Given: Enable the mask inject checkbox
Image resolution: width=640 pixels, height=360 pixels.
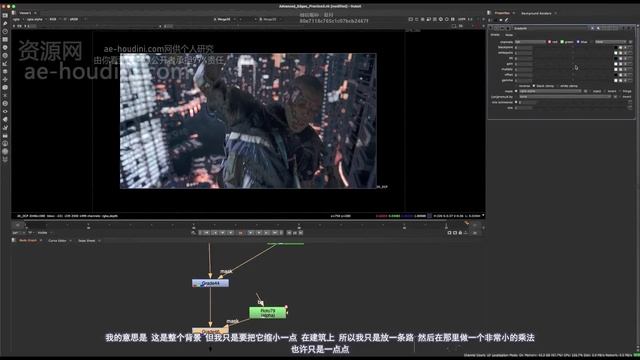Looking at the screenshot, I should click(591, 91).
